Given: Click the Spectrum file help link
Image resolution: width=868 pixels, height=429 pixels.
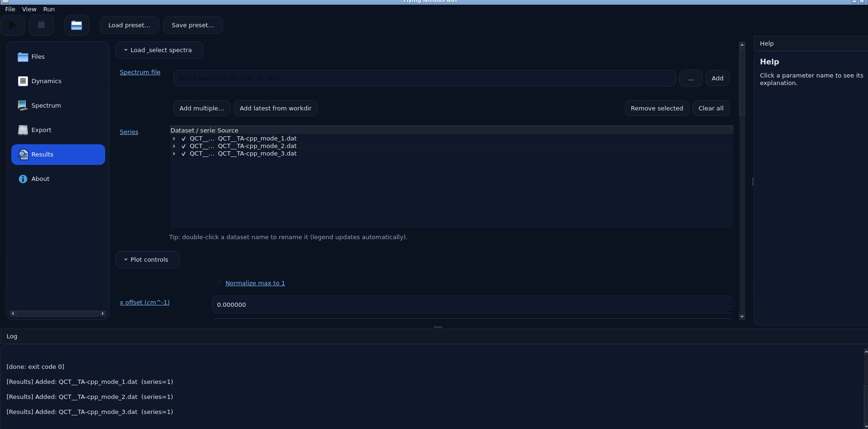Looking at the screenshot, I should click(140, 72).
